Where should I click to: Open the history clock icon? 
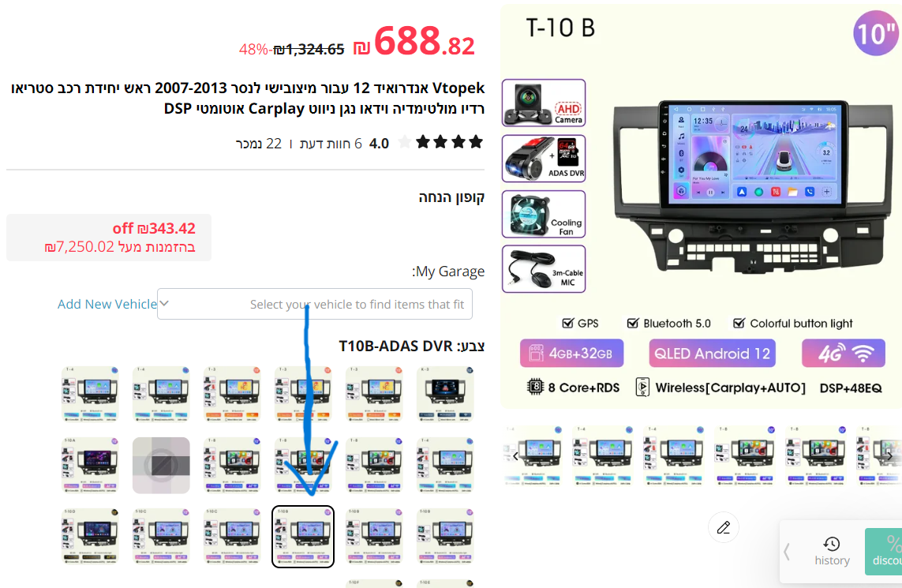(832, 545)
